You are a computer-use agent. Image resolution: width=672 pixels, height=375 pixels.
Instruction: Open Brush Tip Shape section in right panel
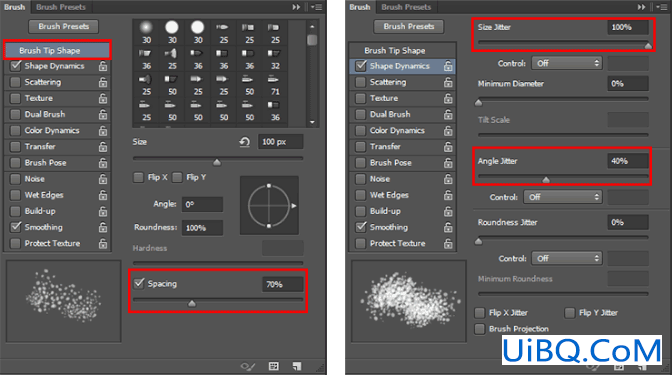tap(402, 51)
